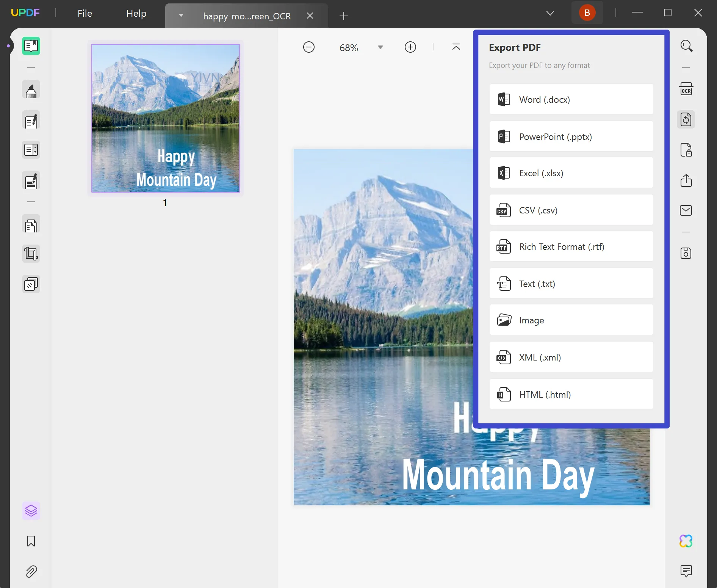Screen dimensions: 717x588
Task: Send the PDF by email icon
Action: click(686, 210)
